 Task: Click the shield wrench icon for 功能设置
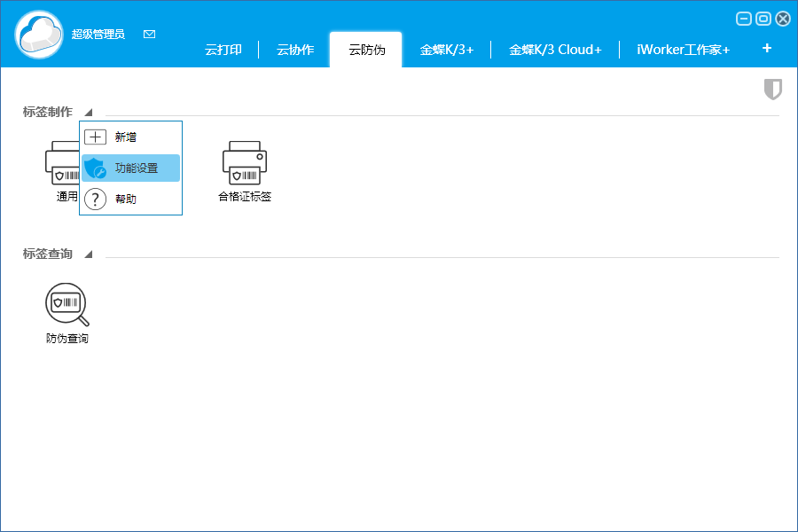click(x=95, y=168)
